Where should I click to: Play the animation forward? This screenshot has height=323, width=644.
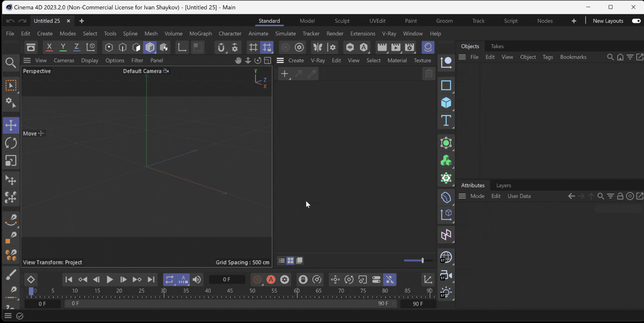[x=110, y=279]
